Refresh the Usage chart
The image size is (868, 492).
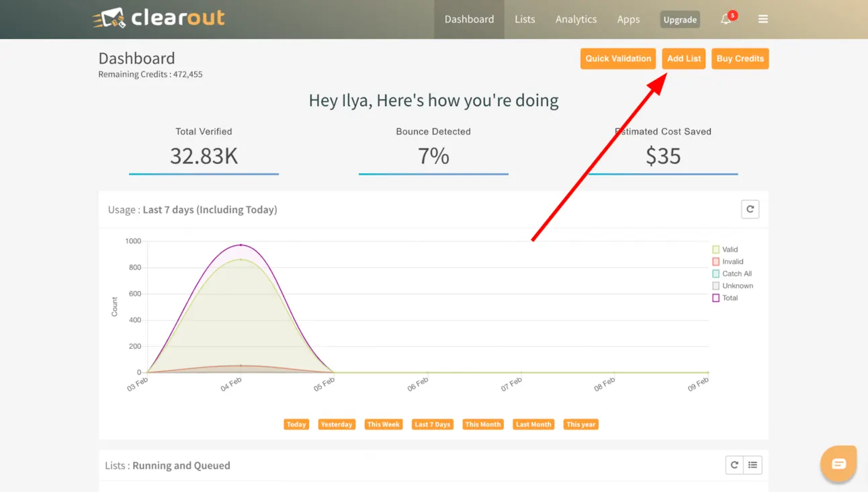750,209
